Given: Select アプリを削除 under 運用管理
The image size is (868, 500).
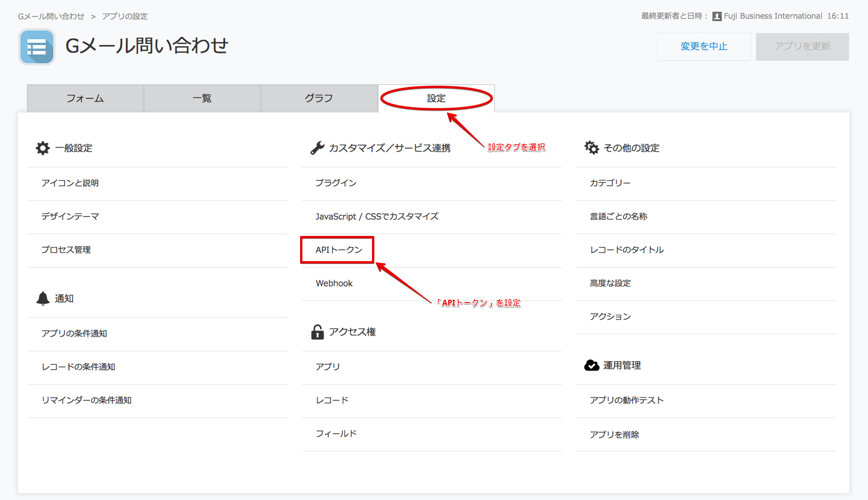Looking at the screenshot, I should click(x=614, y=434).
